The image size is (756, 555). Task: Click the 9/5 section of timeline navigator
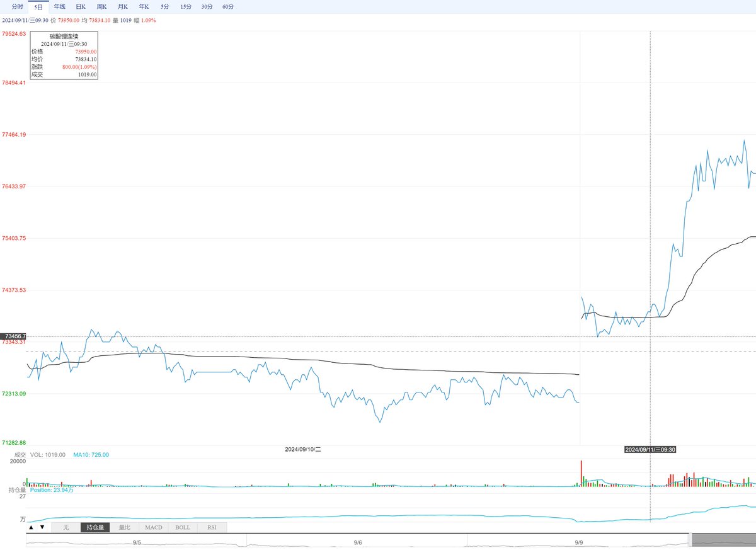point(137,541)
